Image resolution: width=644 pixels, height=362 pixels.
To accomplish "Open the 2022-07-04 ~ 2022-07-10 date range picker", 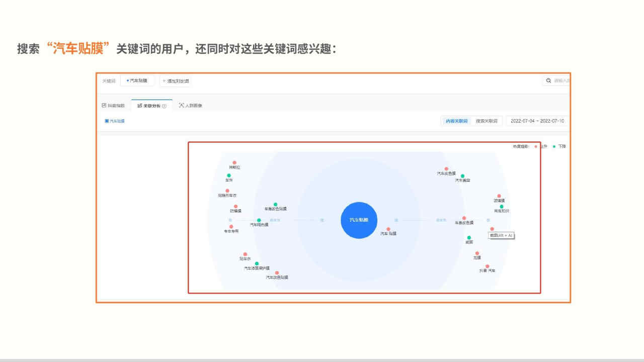I will tap(537, 121).
